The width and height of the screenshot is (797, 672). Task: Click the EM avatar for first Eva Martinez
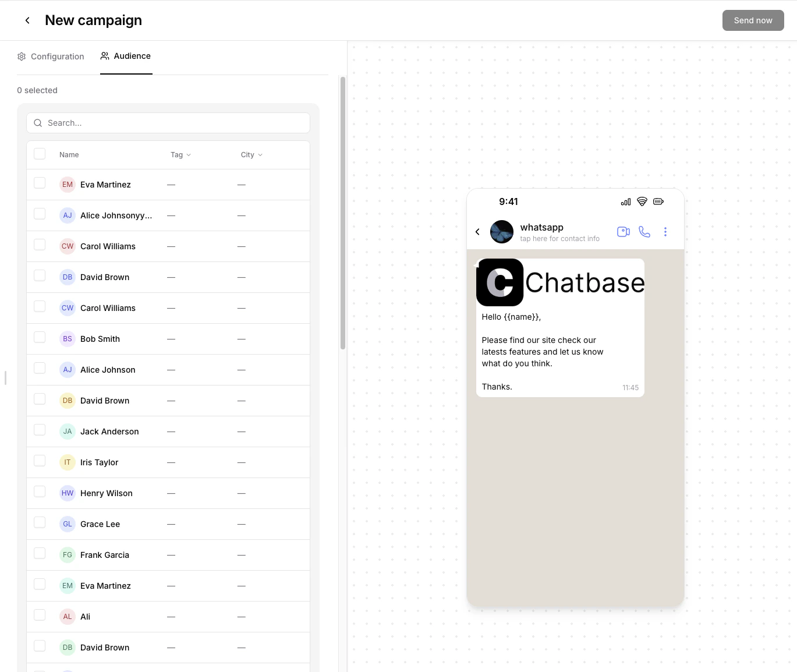click(x=68, y=185)
